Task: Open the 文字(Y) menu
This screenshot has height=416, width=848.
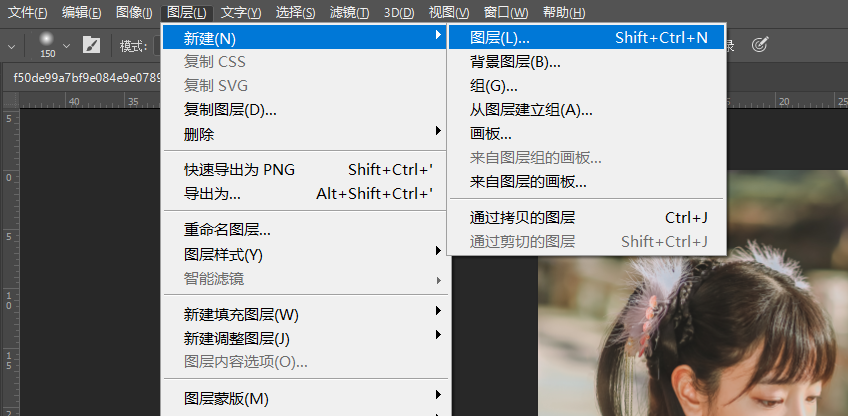Action: click(x=241, y=12)
